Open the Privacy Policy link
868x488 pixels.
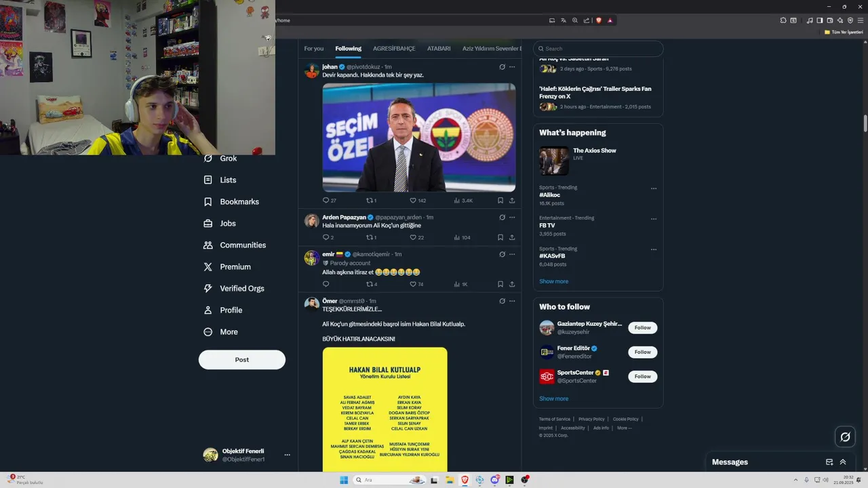591,419
